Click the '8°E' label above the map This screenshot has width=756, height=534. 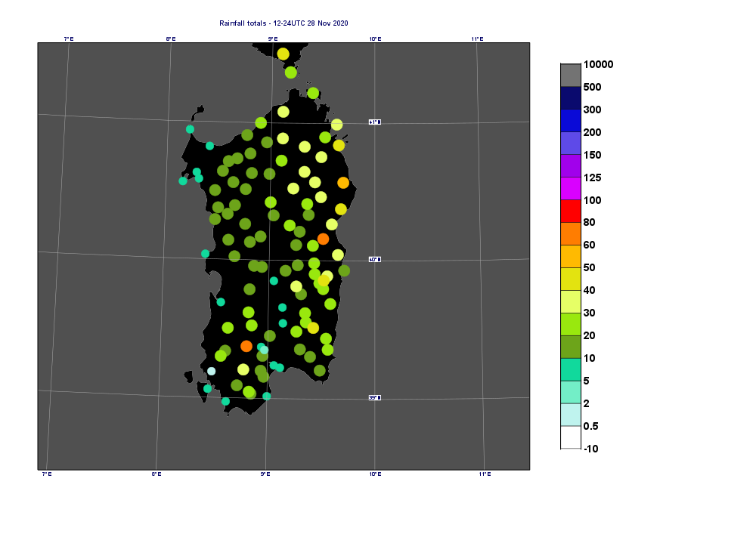click(171, 39)
